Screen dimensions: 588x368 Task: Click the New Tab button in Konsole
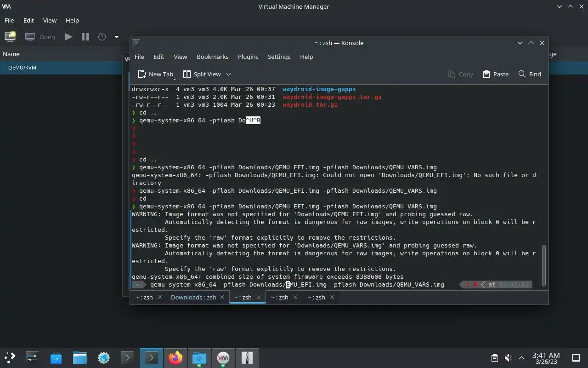(x=155, y=74)
